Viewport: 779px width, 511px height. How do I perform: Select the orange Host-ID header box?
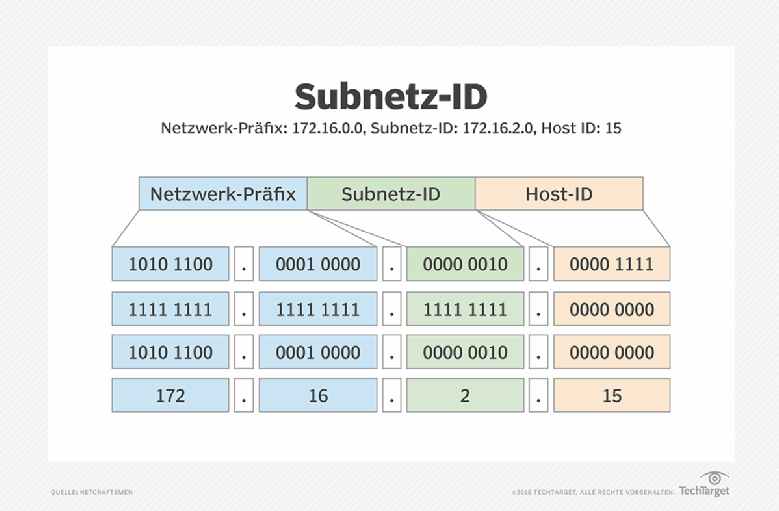tap(559, 194)
